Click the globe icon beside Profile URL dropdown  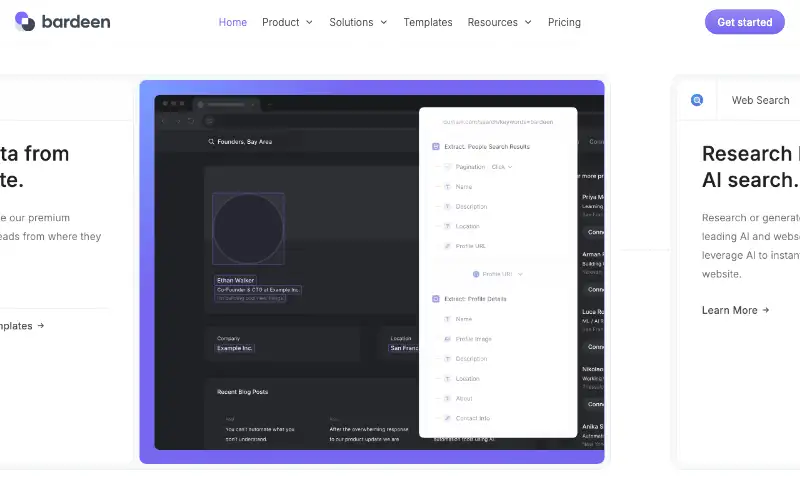coord(476,274)
